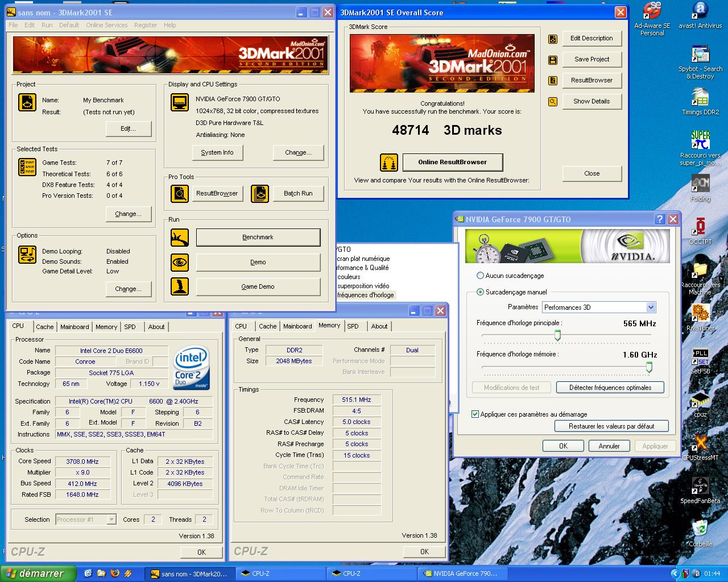This screenshot has width=728, height=582.
Task: Click the Online ResultBrowser button
Action: (x=453, y=162)
